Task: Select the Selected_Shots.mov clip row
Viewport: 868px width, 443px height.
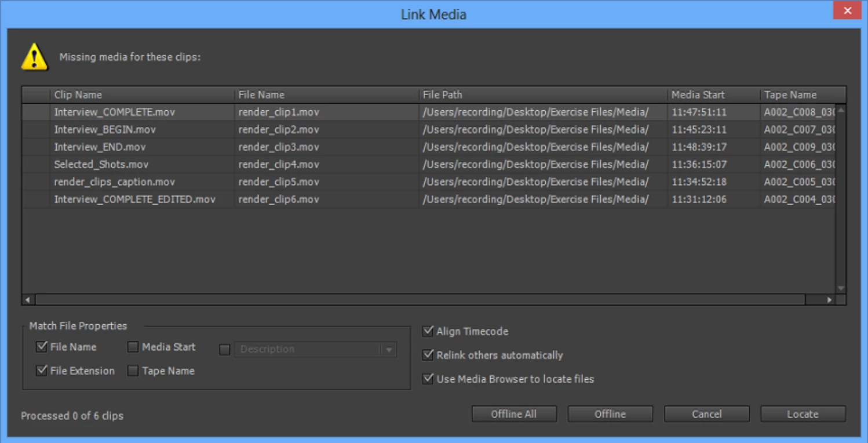Action: coord(429,164)
